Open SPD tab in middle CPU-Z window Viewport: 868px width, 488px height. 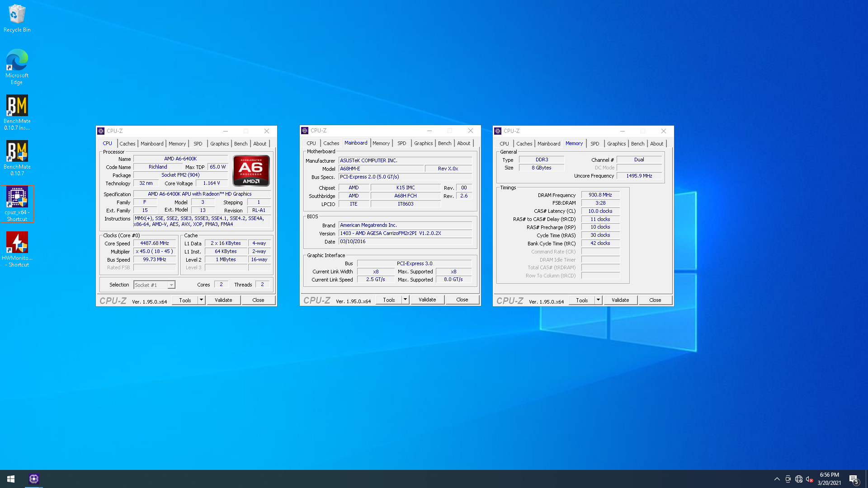click(x=402, y=143)
